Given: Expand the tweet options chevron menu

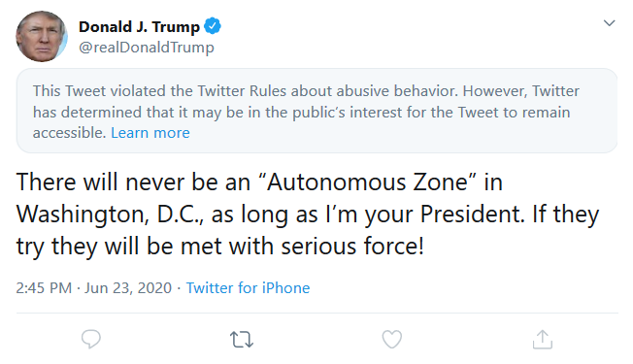Looking at the screenshot, I should pos(609,23).
